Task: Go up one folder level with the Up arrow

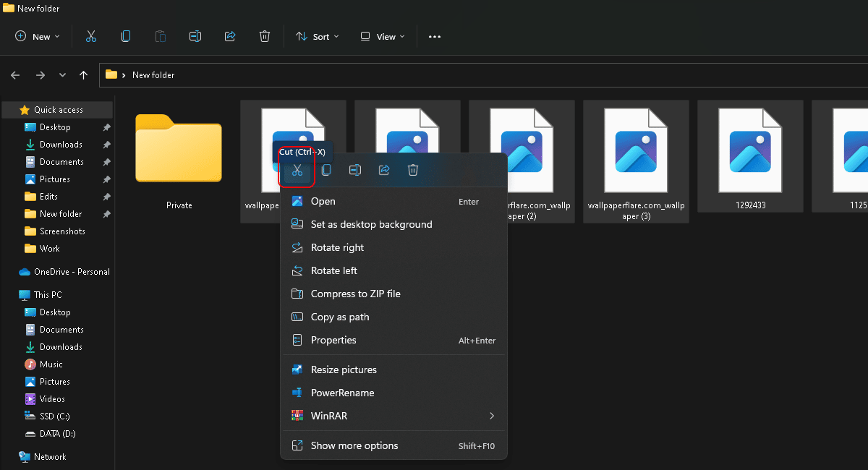Action: 83,75
